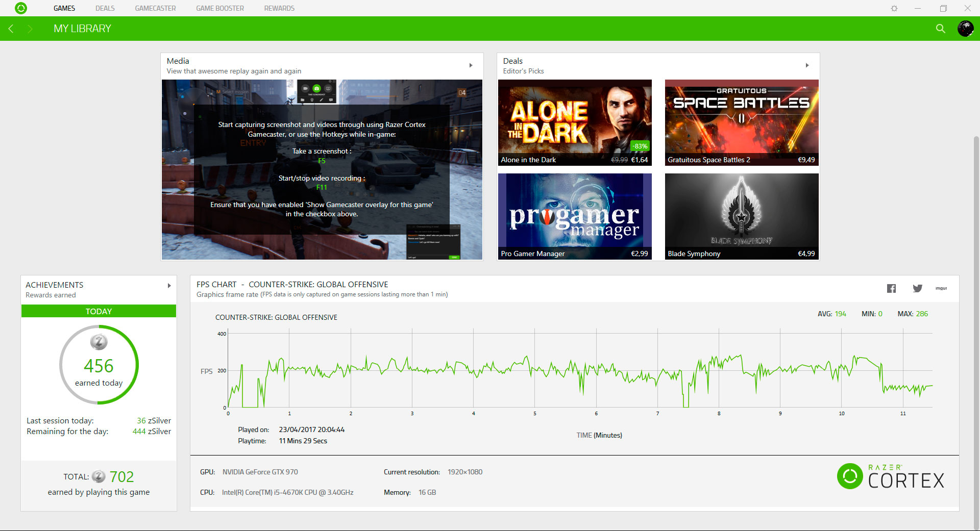Go to the Rewards tab

(x=279, y=8)
